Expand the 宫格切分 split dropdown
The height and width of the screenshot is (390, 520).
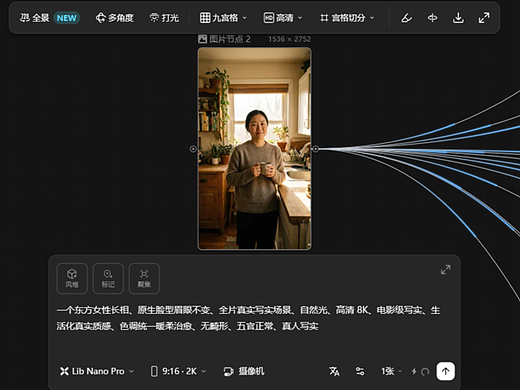point(347,18)
